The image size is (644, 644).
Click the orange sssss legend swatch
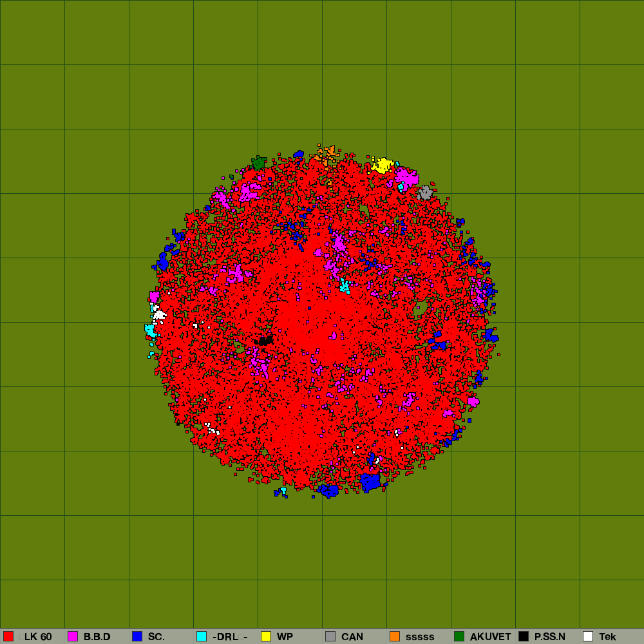395,636
